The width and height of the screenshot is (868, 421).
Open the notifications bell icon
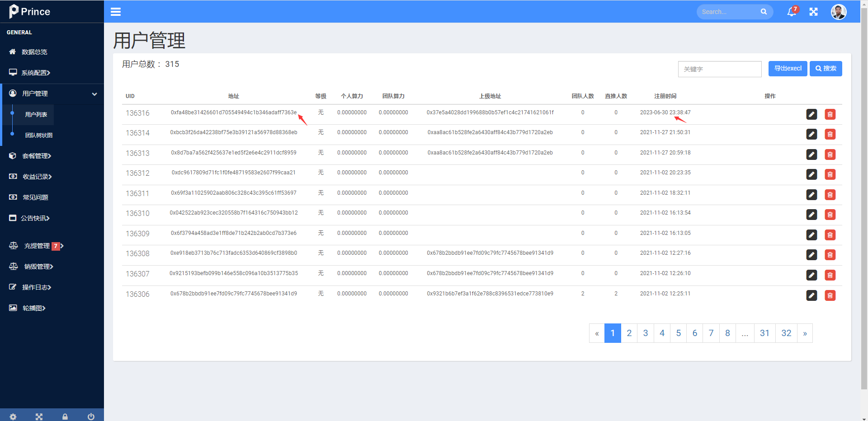point(792,12)
